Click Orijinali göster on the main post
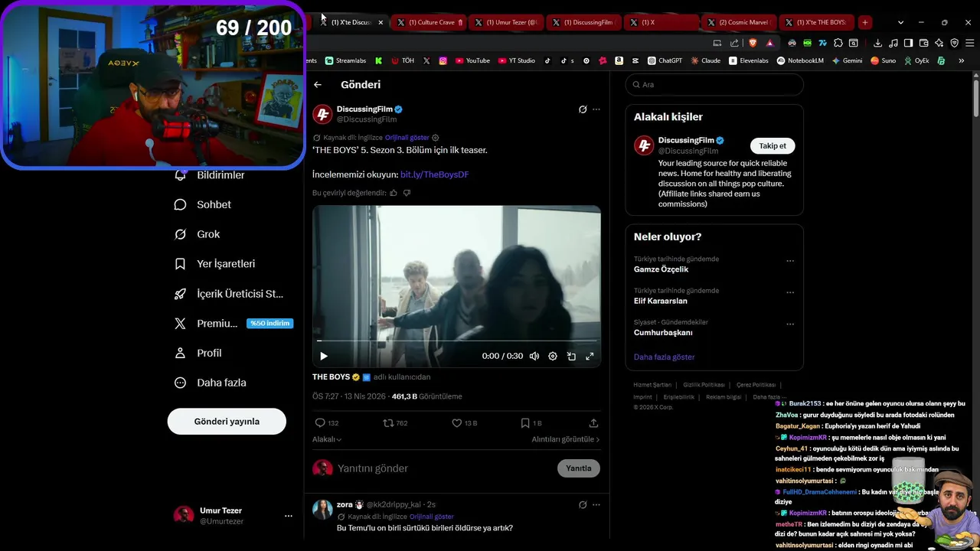The height and width of the screenshot is (551, 980). [x=407, y=138]
